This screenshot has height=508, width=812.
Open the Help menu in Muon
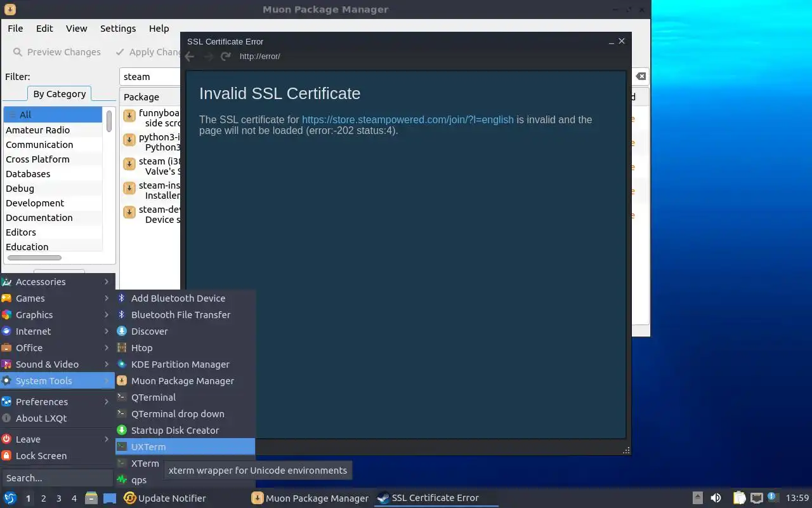tap(159, 29)
